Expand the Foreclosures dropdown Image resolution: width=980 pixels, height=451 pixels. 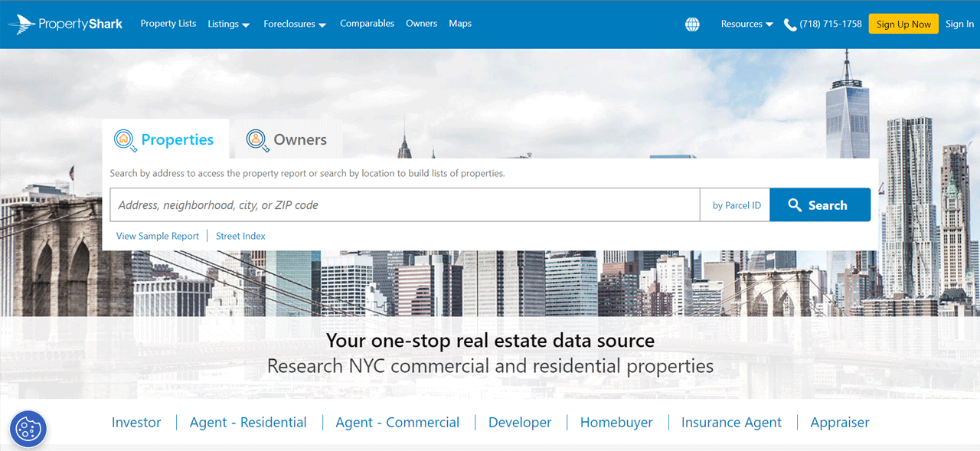point(294,24)
